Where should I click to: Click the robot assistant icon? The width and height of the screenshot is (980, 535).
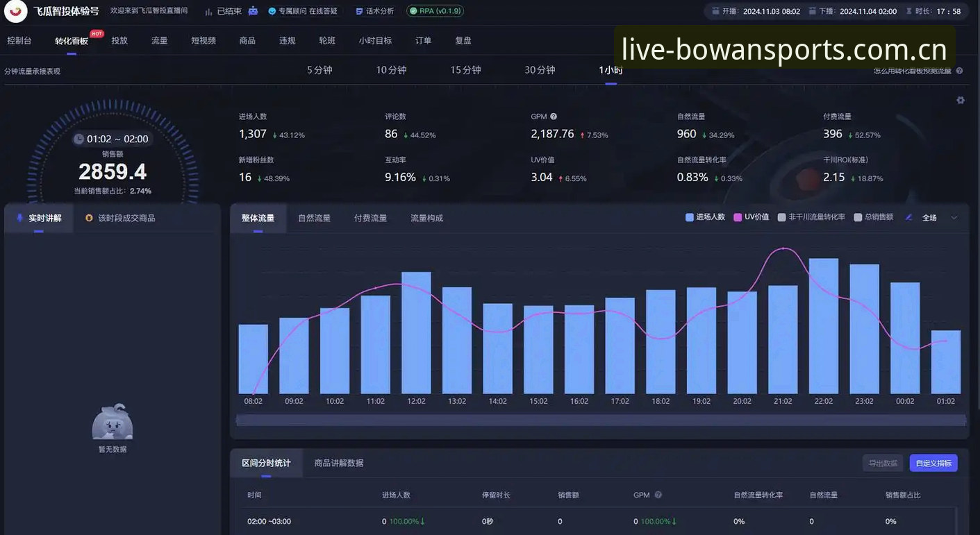[x=253, y=11]
